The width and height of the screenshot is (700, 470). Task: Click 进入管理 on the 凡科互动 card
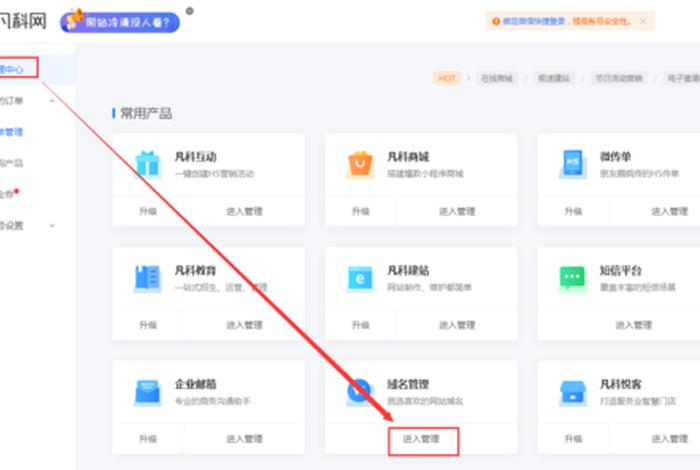(244, 211)
